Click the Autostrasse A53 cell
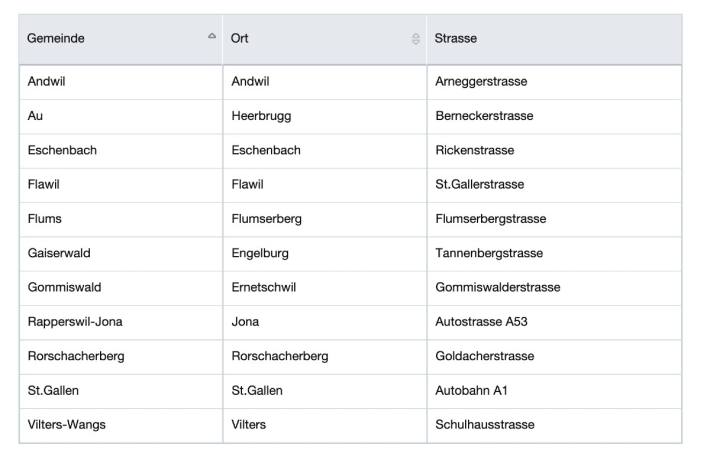 point(554,322)
